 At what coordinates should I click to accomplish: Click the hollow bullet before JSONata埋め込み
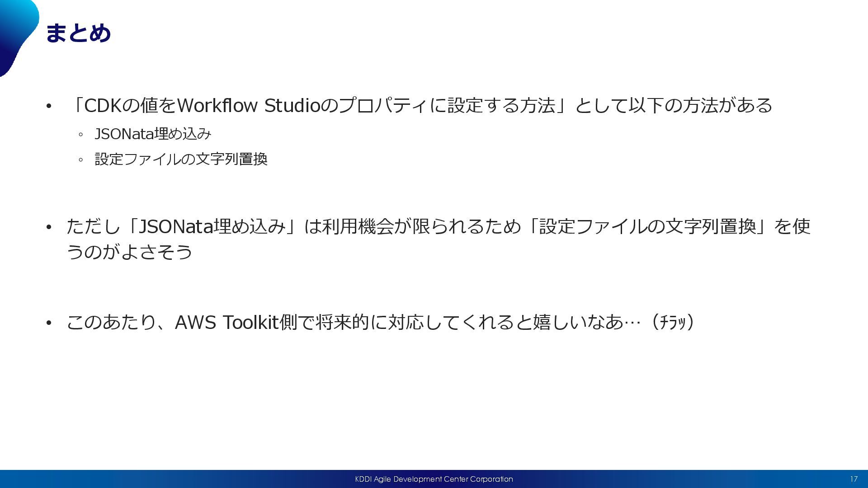pos(80,135)
